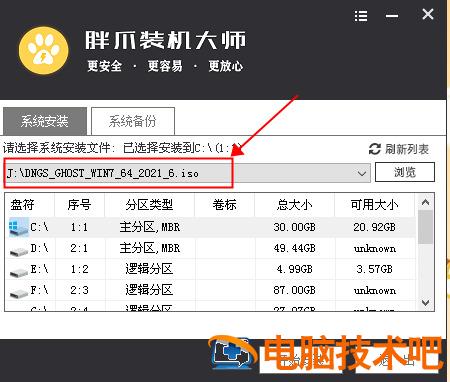Click 逻辑分区 in the F:\ row

(149, 290)
